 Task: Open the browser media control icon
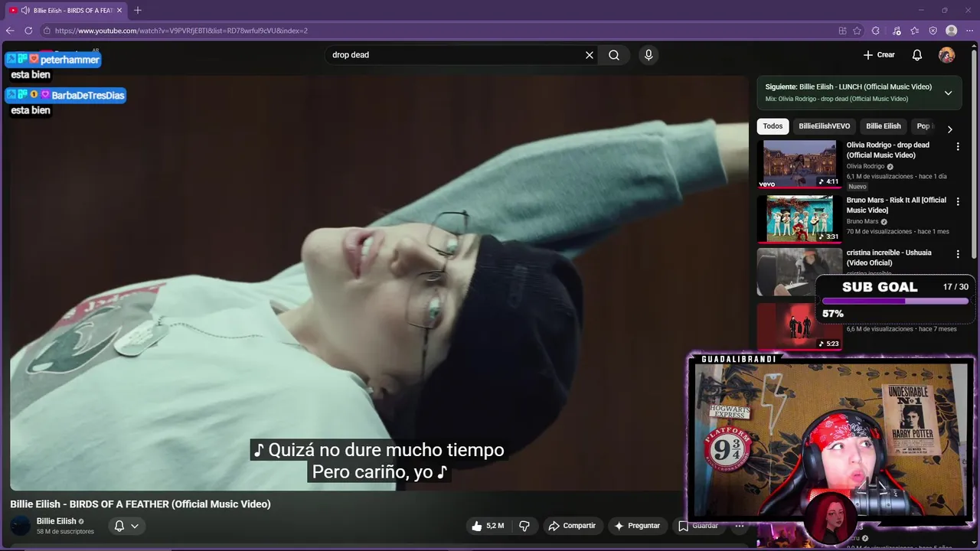tap(897, 31)
